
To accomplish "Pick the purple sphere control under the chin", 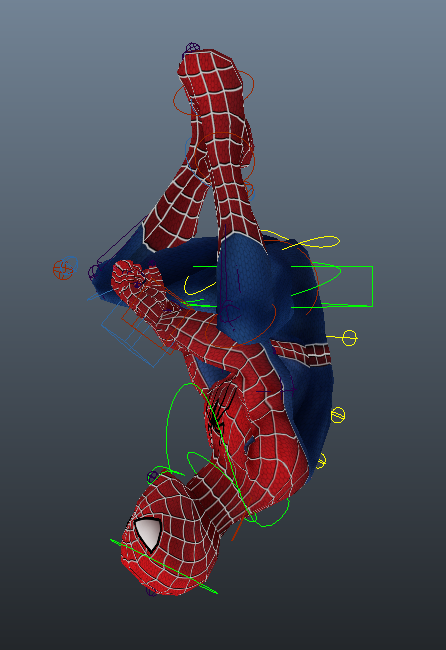I will pyautogui.click(x=153, y=477).
